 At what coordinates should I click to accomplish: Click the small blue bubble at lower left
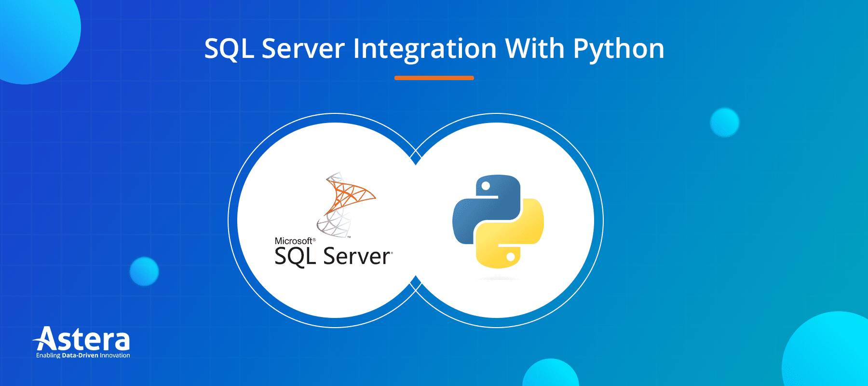[144, 271]
